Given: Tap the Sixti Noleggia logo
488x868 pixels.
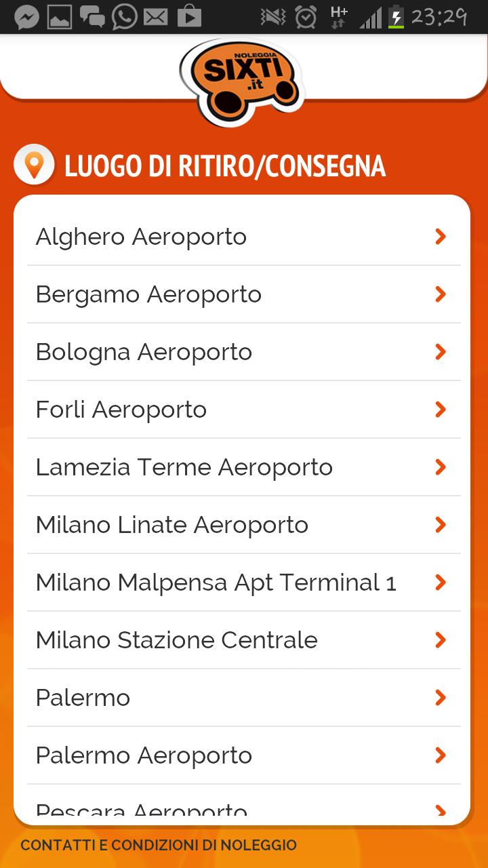Looking at the screenshot, I should (x=242, y=81).
